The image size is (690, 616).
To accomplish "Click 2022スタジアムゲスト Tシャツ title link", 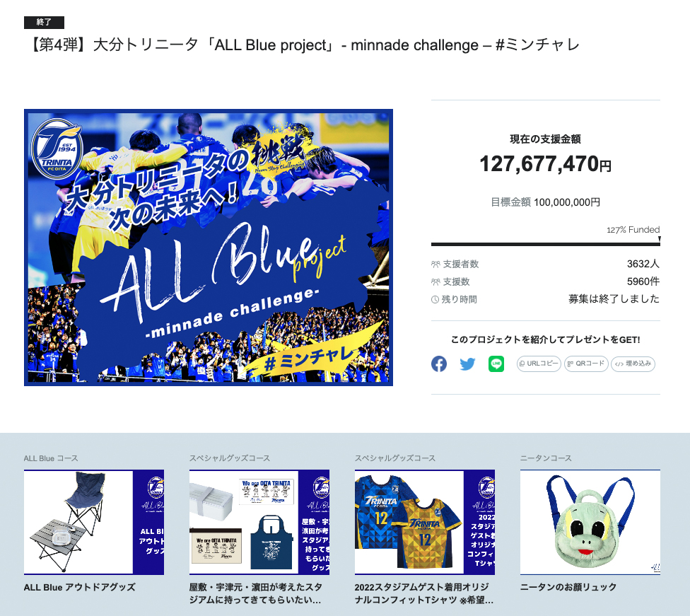I will [424, 593].
